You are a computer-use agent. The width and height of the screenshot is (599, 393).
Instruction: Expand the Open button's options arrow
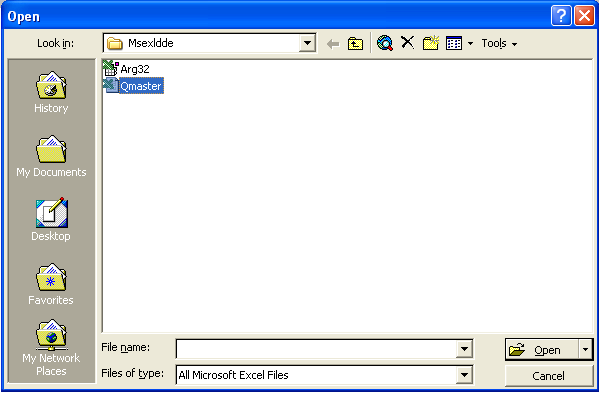pos(586,349)
